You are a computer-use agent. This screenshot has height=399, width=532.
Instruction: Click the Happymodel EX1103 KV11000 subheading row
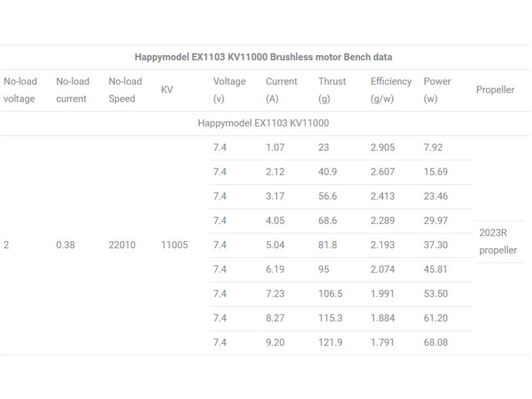click(263, 123)
